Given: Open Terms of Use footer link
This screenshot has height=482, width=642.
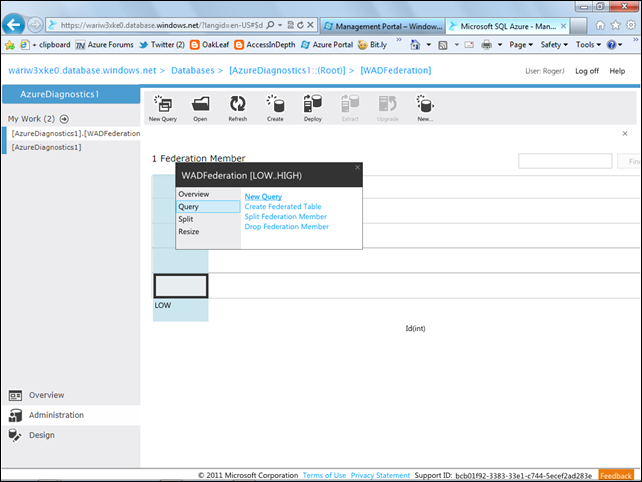Looking at the screenshot, I should (324, 475).
